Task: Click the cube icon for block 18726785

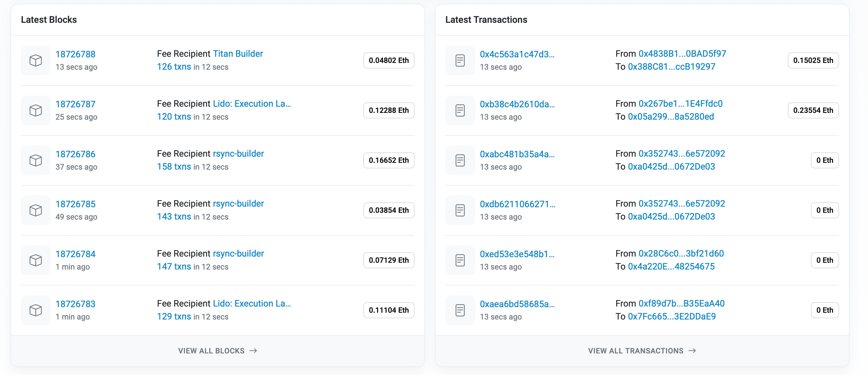Action: pyautogui.click(x=36, y=210)
